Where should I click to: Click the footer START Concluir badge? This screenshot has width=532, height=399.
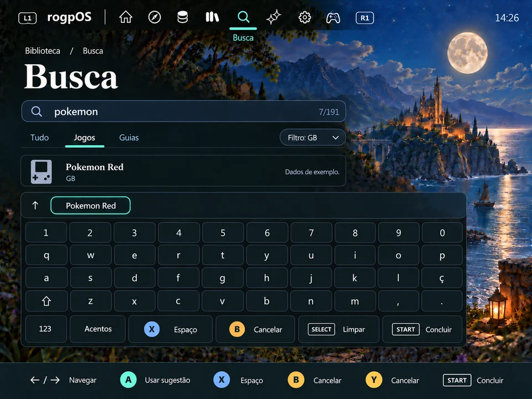click(457, 380)
